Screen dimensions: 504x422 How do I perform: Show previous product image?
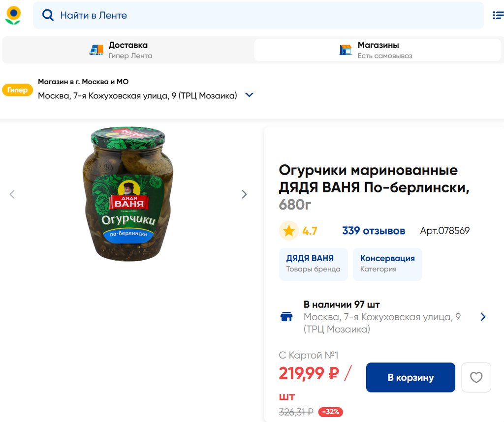12,194
